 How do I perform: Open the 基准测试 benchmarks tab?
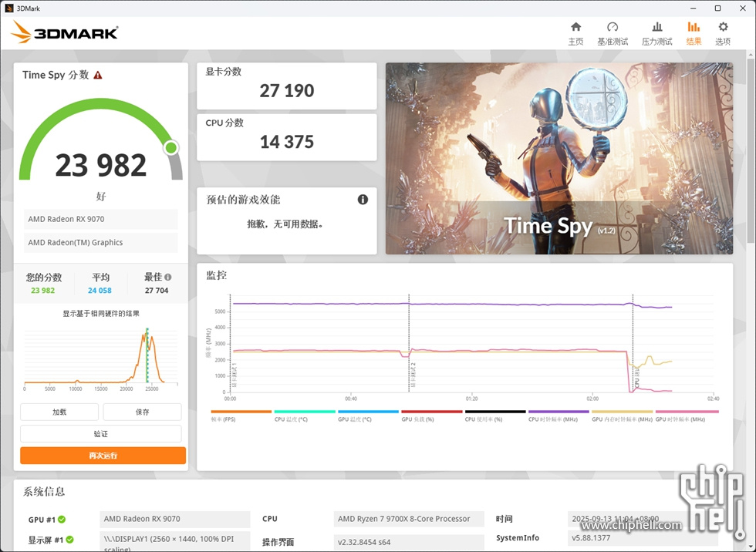point(613,33)
